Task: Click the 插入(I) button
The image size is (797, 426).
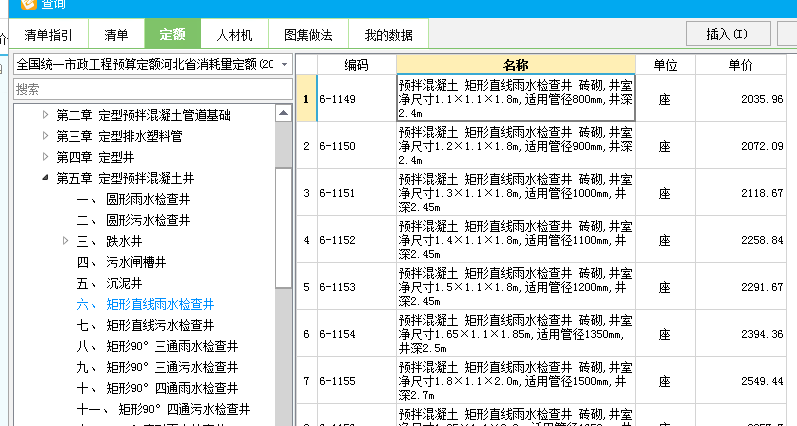Action: coord(728,34)
